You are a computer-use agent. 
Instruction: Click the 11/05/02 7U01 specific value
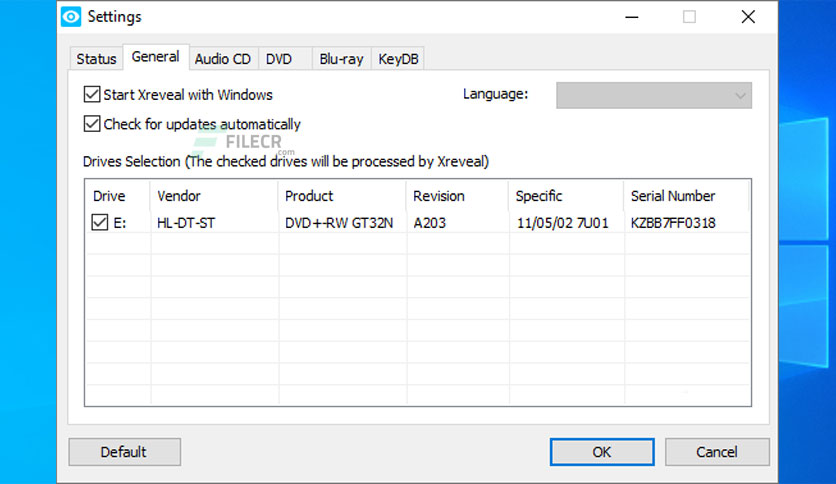pyautogui.click(x=562, y=223)
